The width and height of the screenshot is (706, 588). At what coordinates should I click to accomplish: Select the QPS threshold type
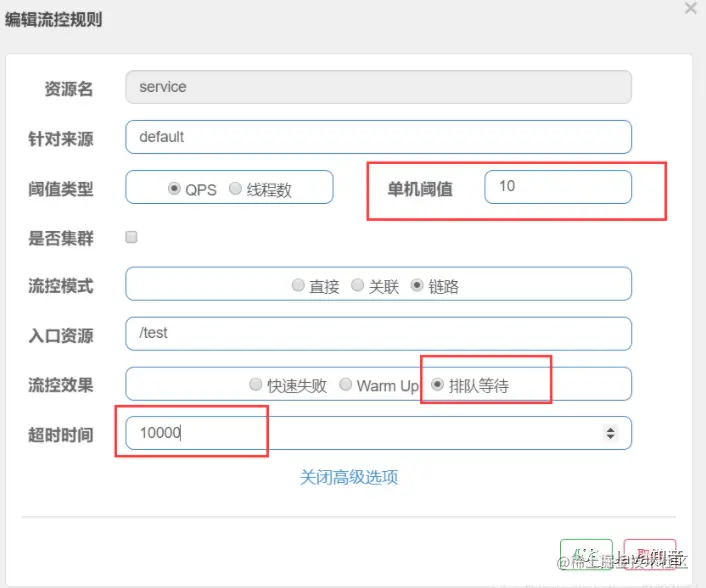[x=174, y=188]
